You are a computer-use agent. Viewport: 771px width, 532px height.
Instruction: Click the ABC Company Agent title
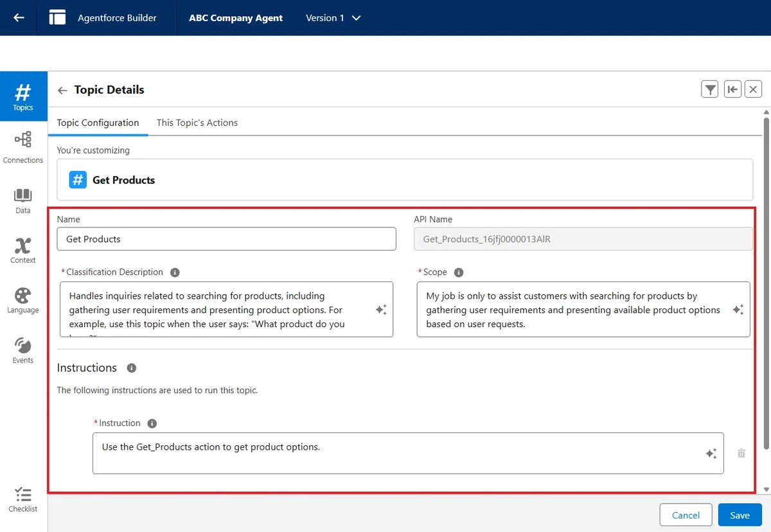click(x=236, y=18)
